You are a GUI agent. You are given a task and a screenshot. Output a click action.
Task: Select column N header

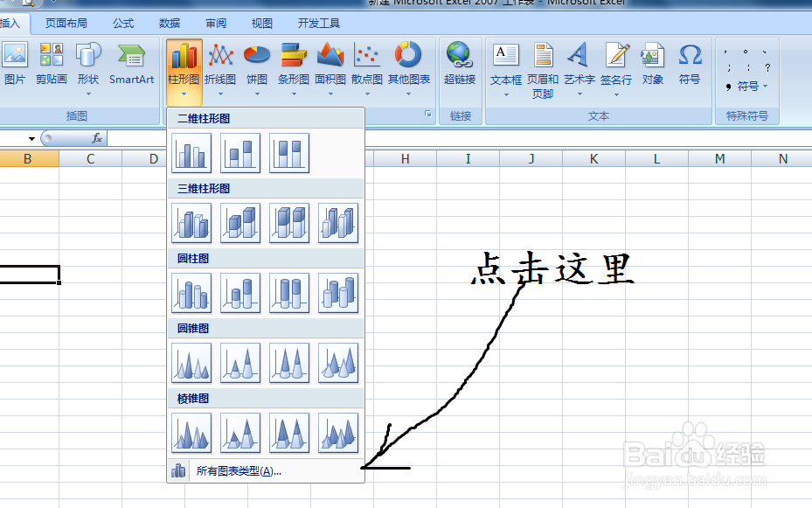point(782,159)
